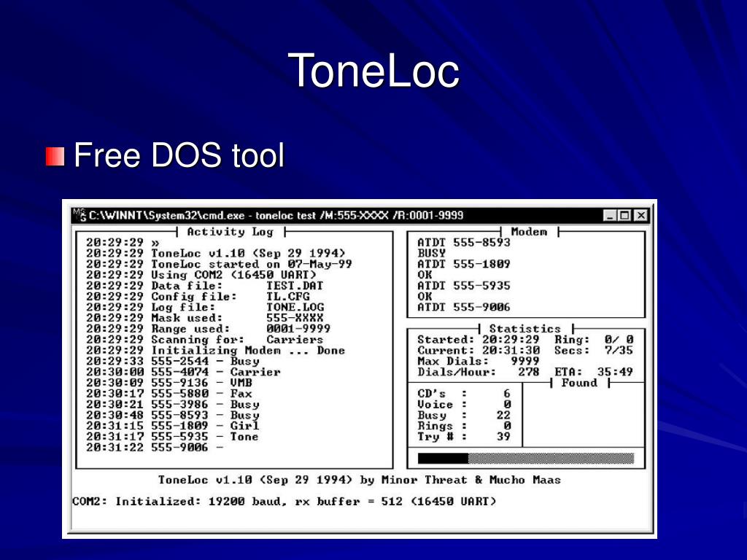The image size is (747, 560).
Task: Click the 'Statistics' panel header
Action: (525, 329)
